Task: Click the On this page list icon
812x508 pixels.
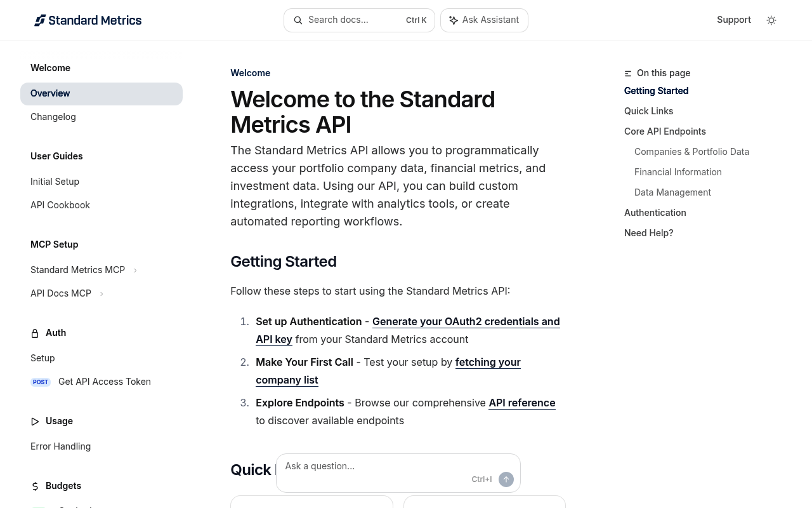Action: [628, 74]
